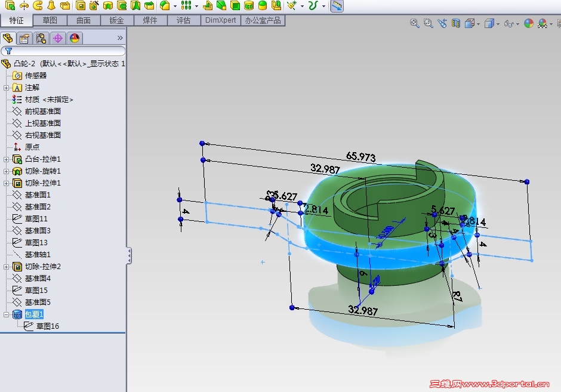
Task: Select the Fillet tool
Action: coord(165,5)
